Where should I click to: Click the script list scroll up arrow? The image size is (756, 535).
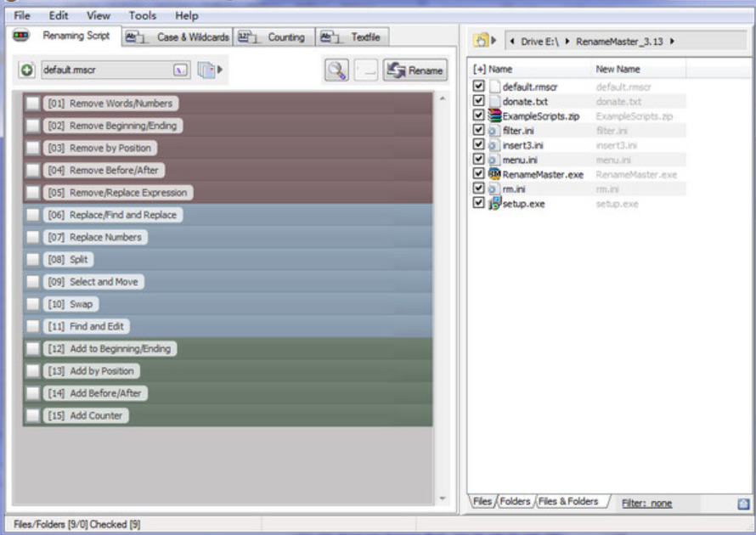(443, 99)
